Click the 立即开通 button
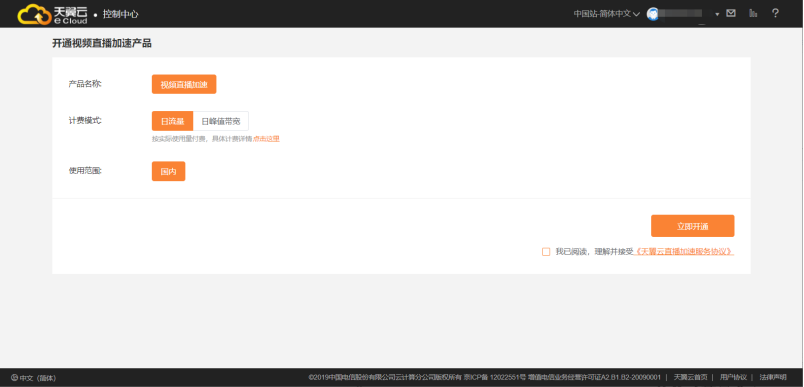 (693, 226)
